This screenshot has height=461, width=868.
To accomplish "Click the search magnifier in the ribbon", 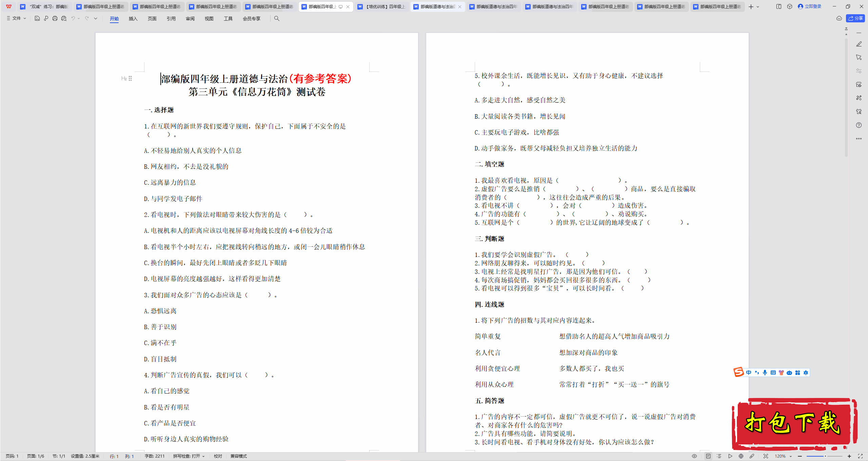I will [x=277, y=19].
